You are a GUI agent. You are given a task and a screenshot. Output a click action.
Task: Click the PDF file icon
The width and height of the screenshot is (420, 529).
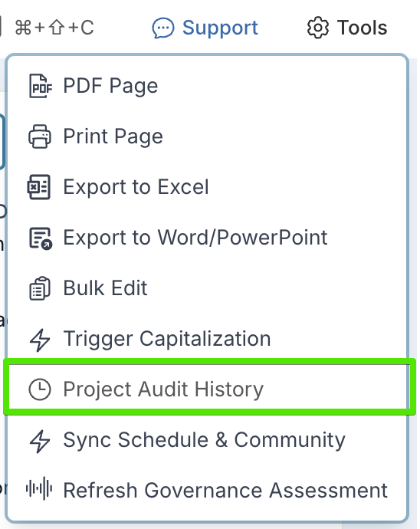(40, 86)
